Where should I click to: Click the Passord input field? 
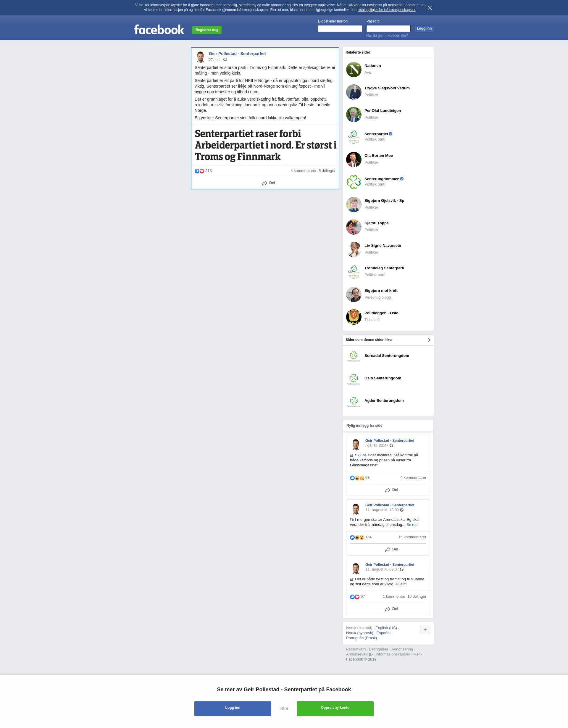tap(388, 29)
